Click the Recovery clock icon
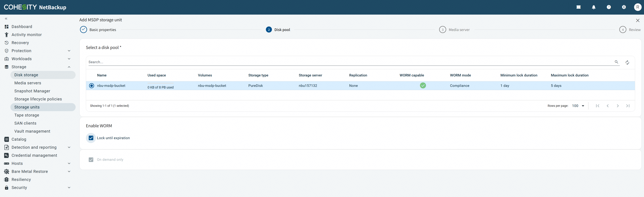This screenshot has height=197, width=644. 7,43
